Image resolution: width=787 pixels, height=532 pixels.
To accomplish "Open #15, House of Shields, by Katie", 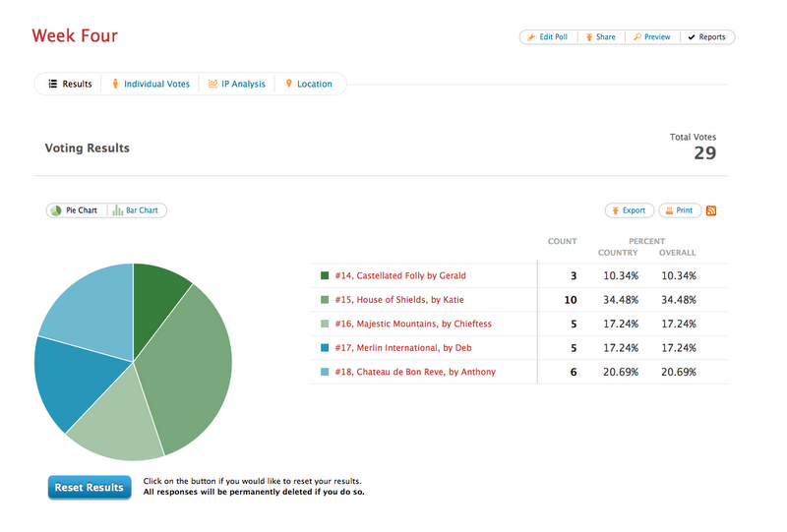I will (399, 300).
